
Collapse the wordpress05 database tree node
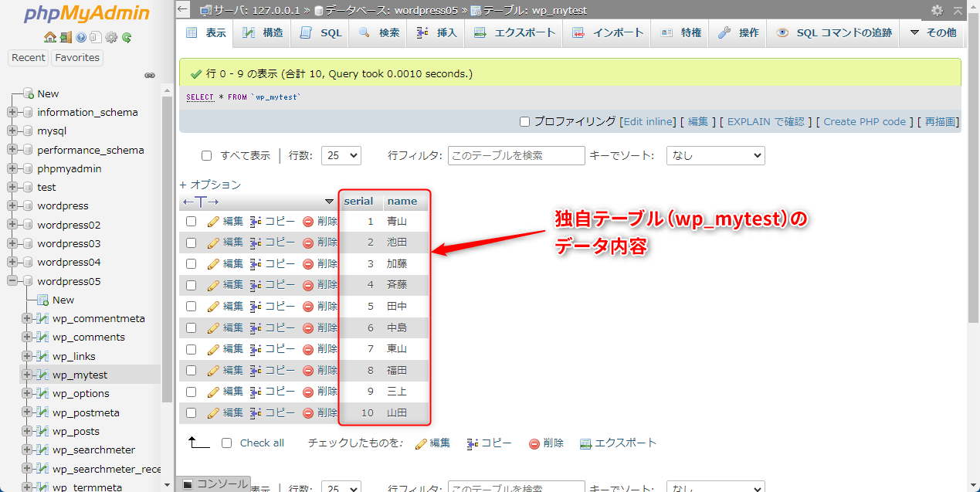12,281
